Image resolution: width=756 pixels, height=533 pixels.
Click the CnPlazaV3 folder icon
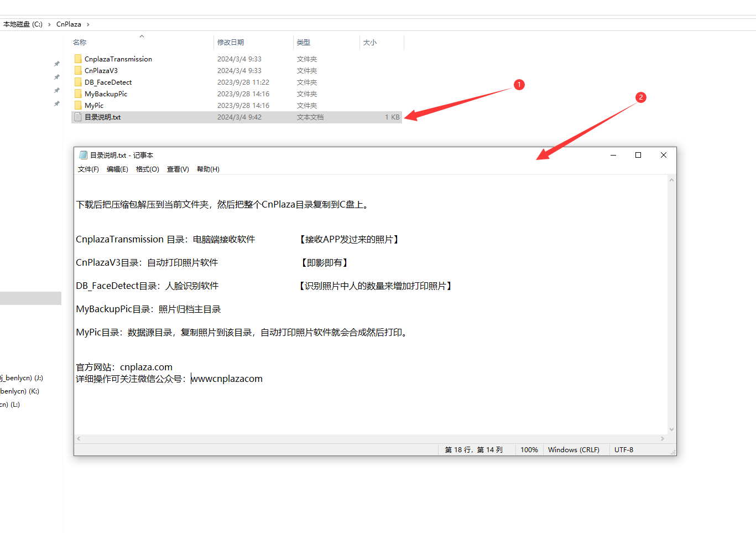click(x=78, y=70)
